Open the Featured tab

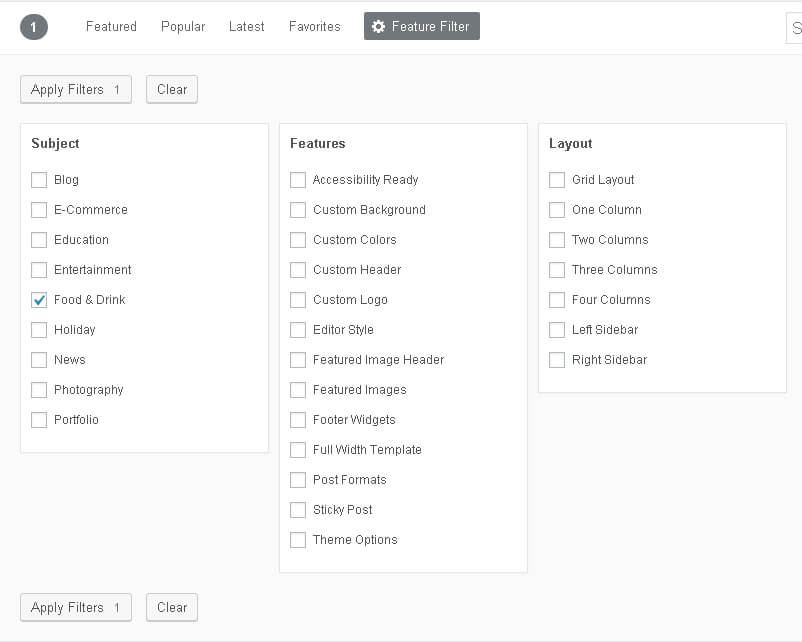[x=111, y=27]
